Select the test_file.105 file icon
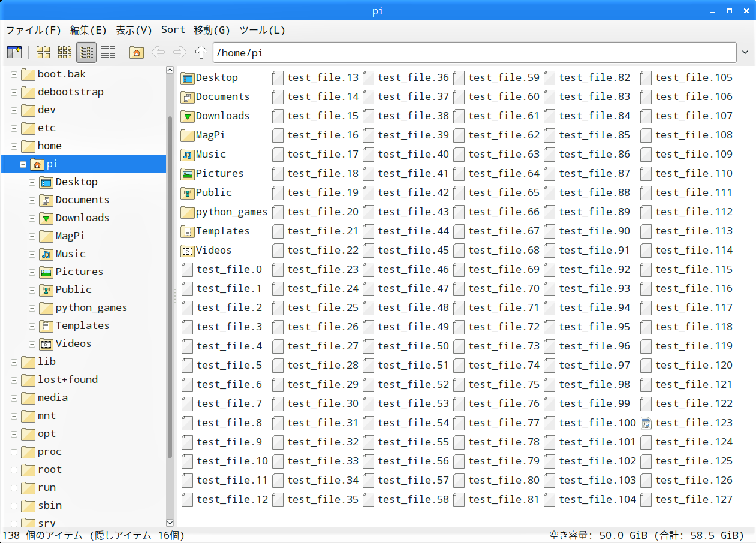The width and height of the screenshot is (756, 543). (646, 78)
